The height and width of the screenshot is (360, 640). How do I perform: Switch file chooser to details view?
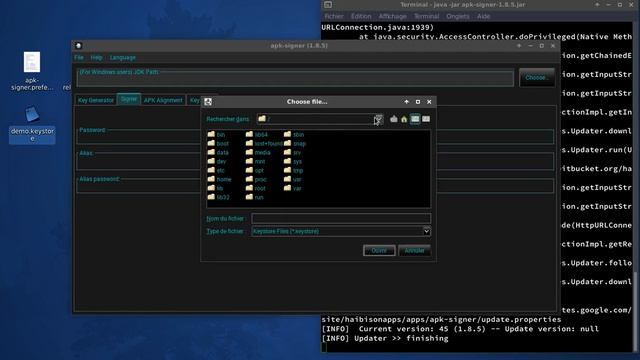click(x=426, y=119)
